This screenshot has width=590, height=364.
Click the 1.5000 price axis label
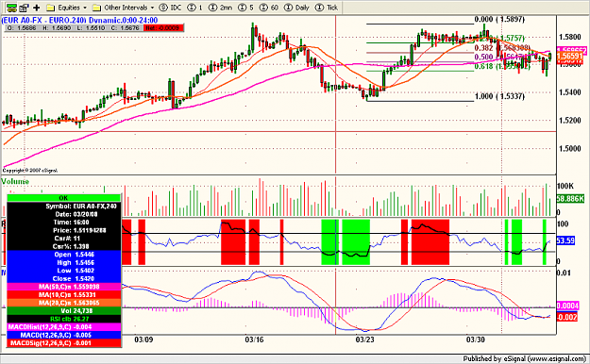(569, 149)
